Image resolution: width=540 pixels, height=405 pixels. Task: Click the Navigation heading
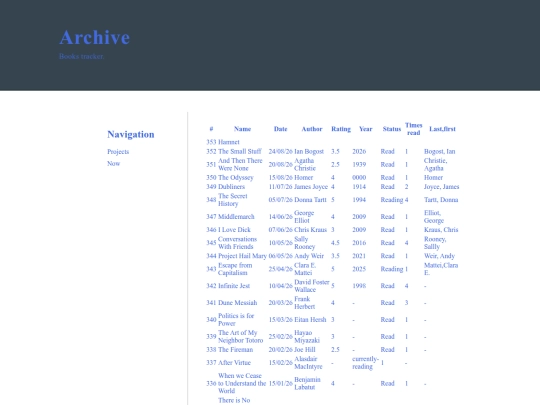point(131,134)
